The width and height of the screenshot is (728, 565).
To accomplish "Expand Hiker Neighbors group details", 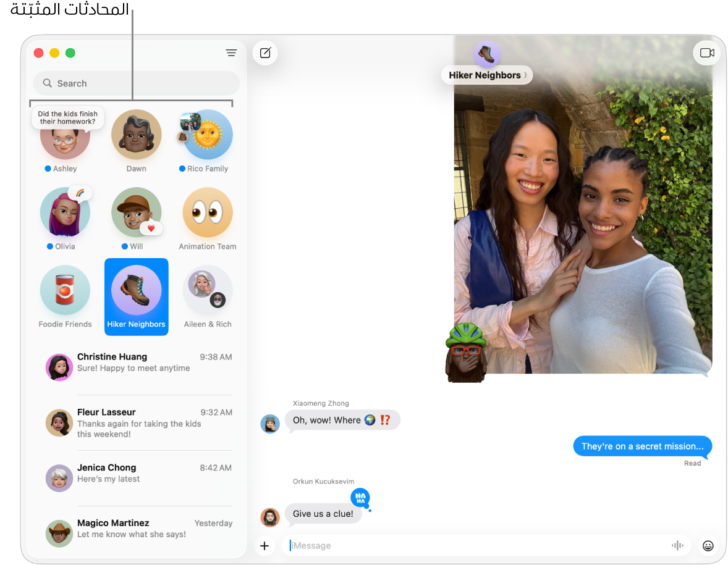I will 488,75.
